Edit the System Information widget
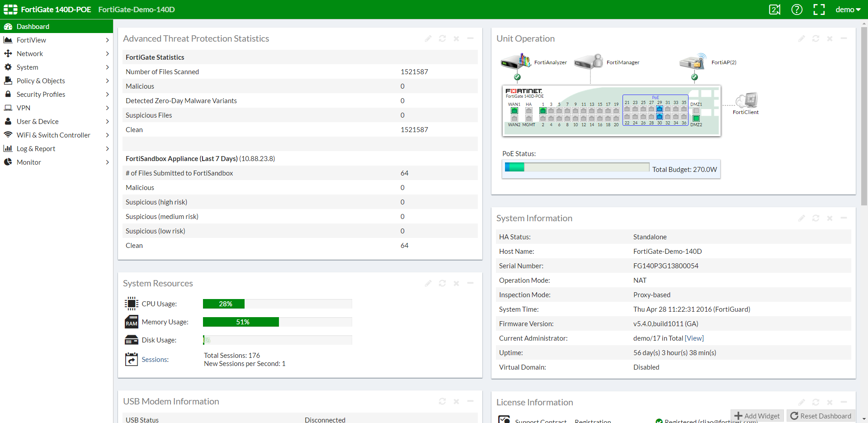Image resolution: width=868 pixels, height=423 pixels. 802,218
